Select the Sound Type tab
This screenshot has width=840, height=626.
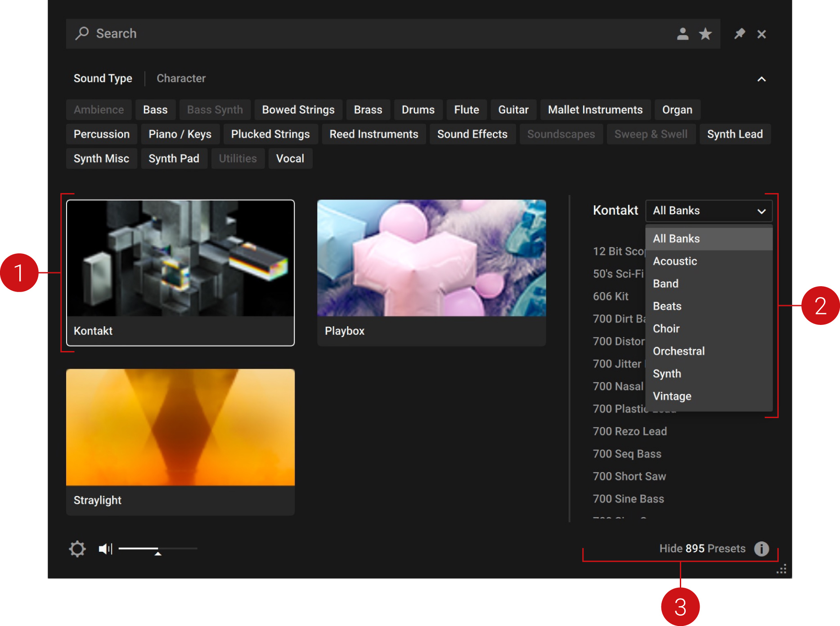click(x=103, y=78)
